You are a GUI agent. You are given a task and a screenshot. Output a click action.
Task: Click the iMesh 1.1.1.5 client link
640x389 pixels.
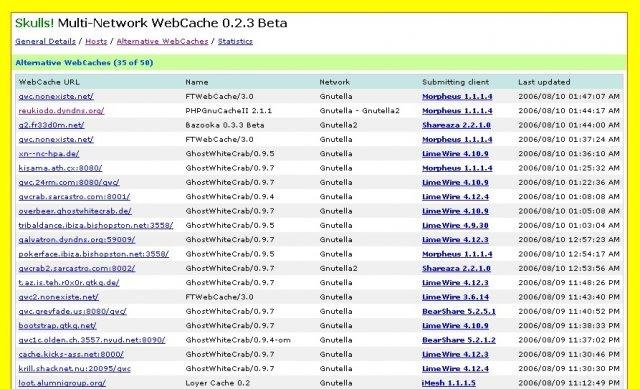point(449,383)
